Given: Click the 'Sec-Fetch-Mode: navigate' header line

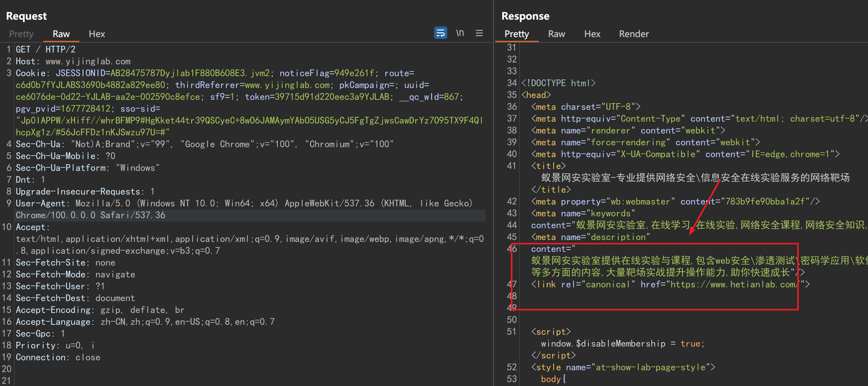Looking at the screenshot, I should coord(75,274).
